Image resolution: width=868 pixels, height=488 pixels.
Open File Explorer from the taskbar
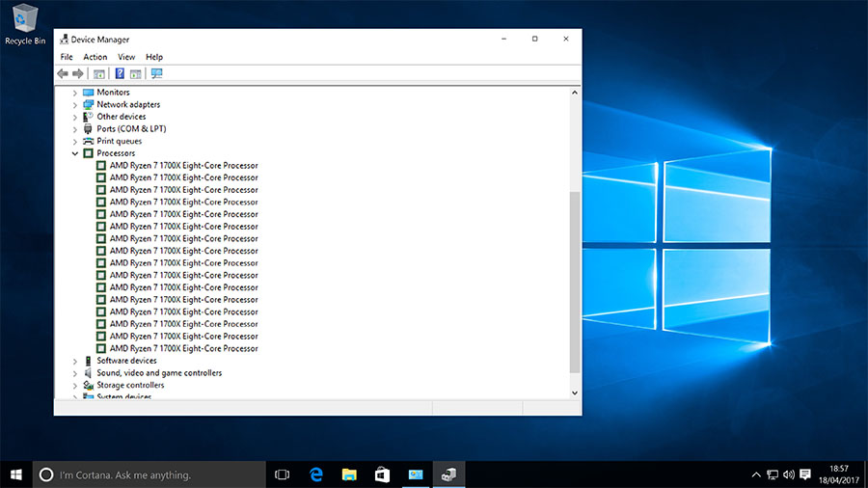[x=349, y=474]
